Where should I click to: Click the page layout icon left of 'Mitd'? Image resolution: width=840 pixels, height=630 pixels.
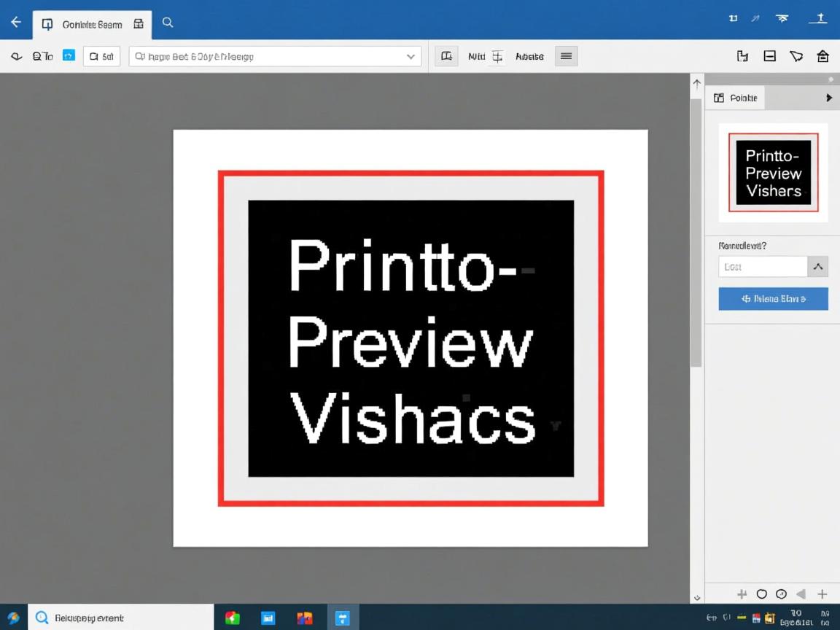click(x=447, y=56)
